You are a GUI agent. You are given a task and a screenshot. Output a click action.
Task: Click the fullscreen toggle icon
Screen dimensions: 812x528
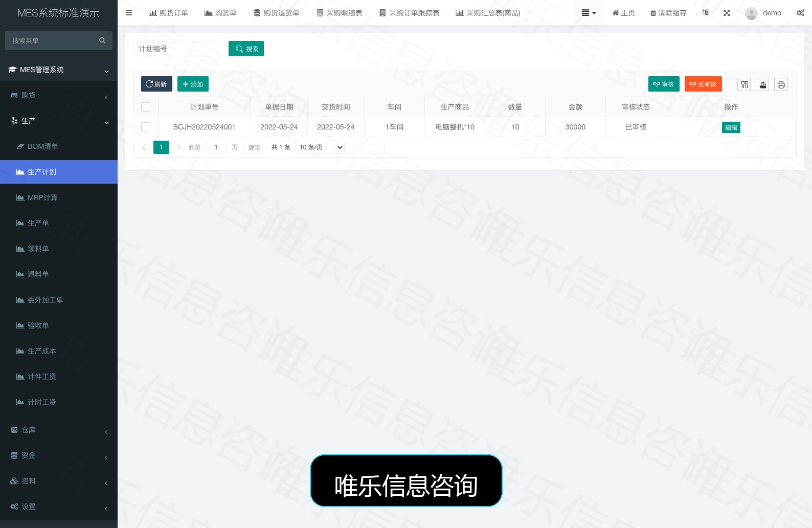(x=727, y=13)
